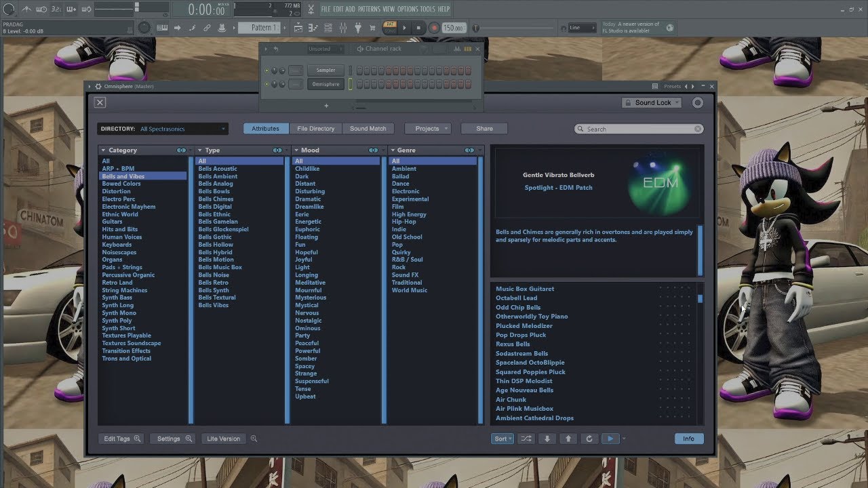Clear the search field with the X icon

pyautogui.click(x=698, y=129)
